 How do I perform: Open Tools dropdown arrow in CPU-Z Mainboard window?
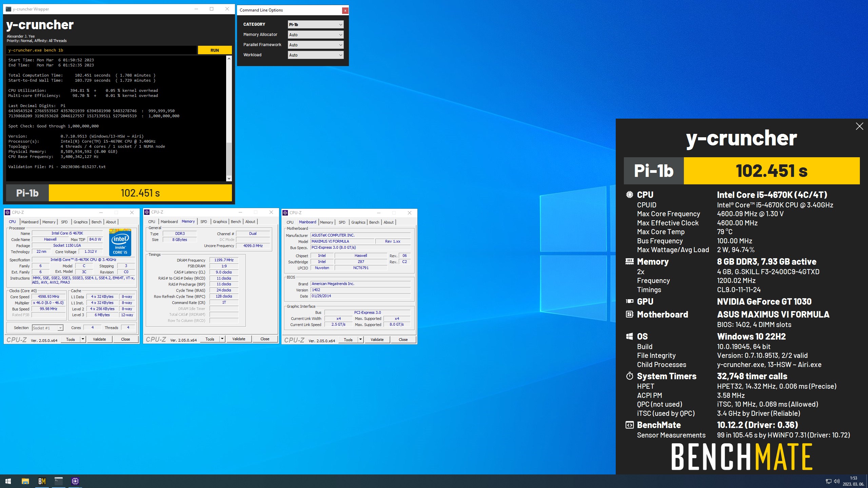[360, 340]
